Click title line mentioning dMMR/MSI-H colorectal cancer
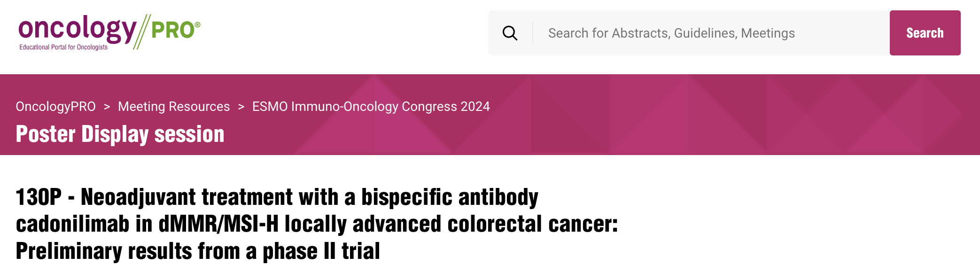This screenshot has width=980, height=265. point(317,224)
